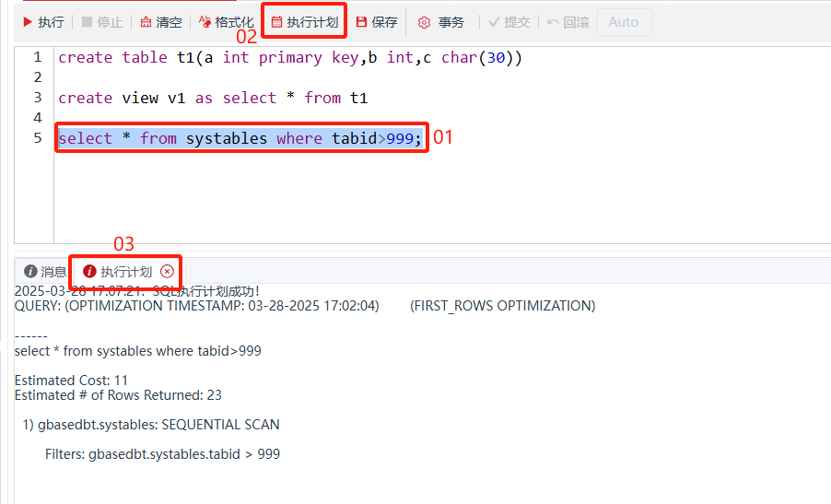The image size is (831, 504).
Task: Click line number 1 in the gutter
Action: (x=38, y=57)
